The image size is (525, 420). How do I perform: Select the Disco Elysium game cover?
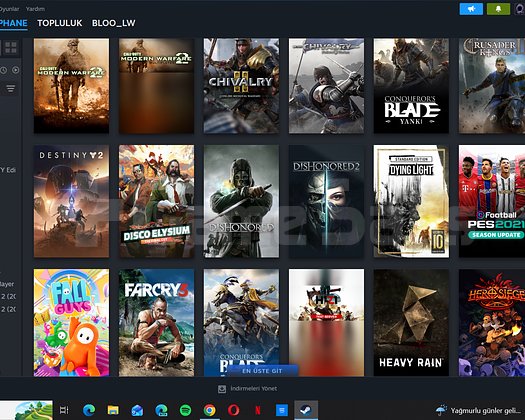tap(156, 201)
